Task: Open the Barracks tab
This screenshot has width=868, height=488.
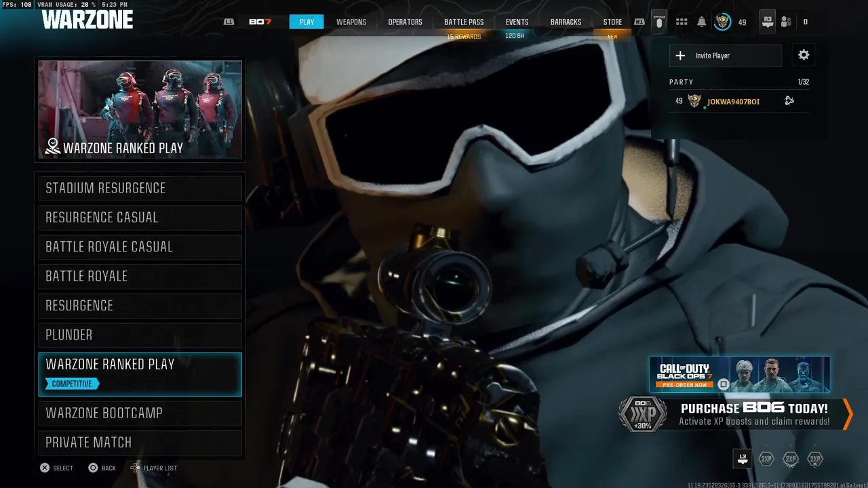Action: tap(566, 22)
